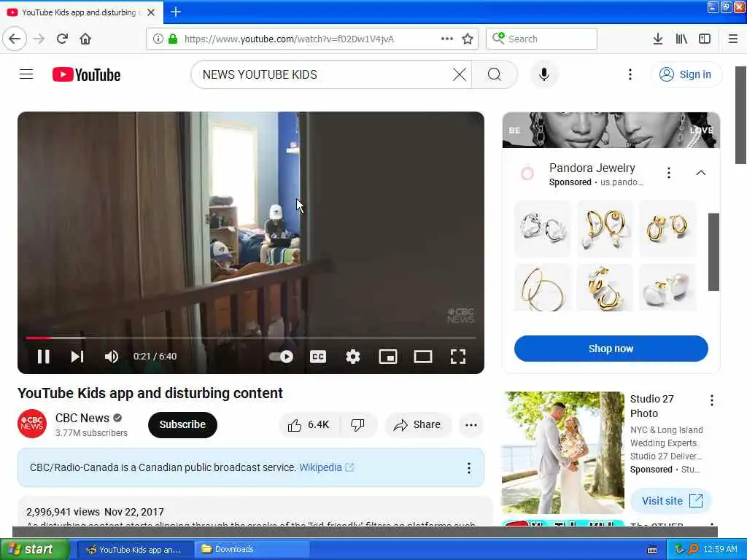747x560 pixels.
Task: Click the YouTube search magnifier button
Action: [x=495, y=74]
